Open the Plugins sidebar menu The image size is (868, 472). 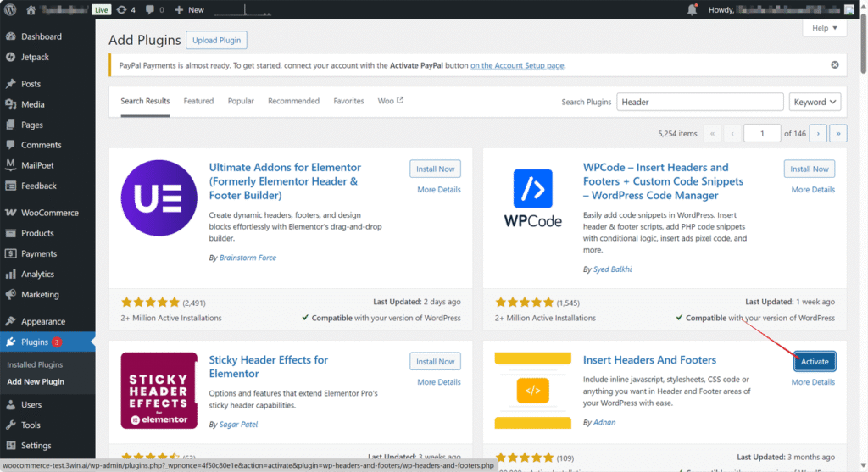(x=47, y=342)
